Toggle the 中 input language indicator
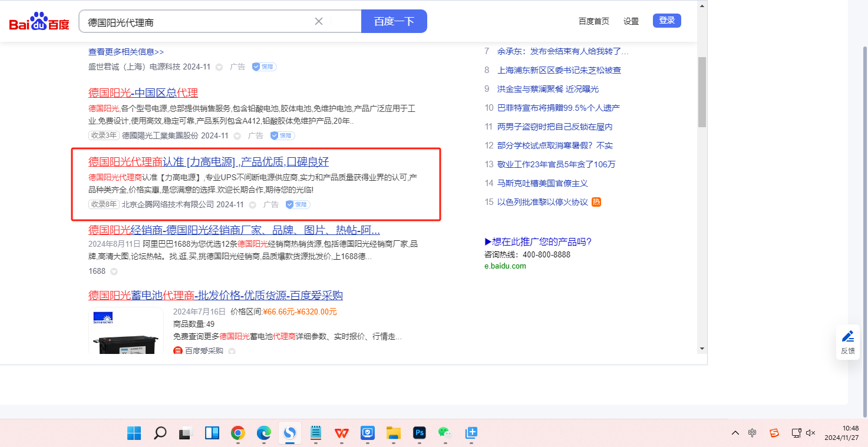The image size is (868, 447). (x=753, y=433)
